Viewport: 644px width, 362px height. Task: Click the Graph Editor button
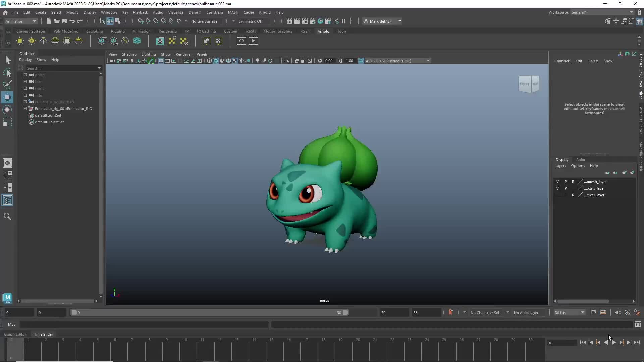(x=15, y=334)
